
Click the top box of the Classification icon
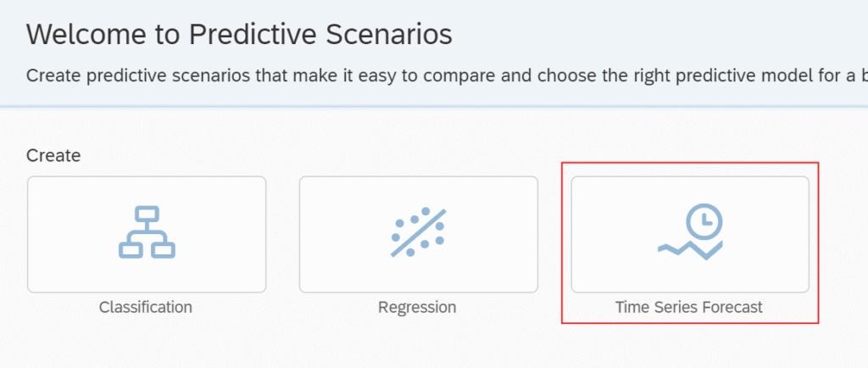click(x=147, y=214)
